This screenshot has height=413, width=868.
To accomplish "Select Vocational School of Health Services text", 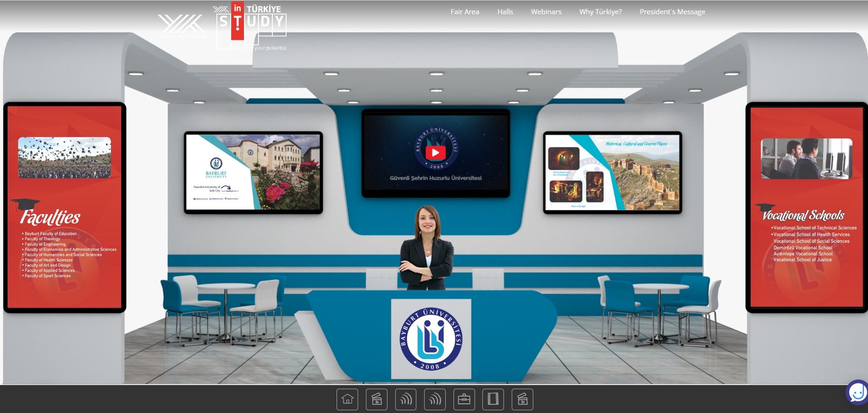I will [x=811, y=235].
